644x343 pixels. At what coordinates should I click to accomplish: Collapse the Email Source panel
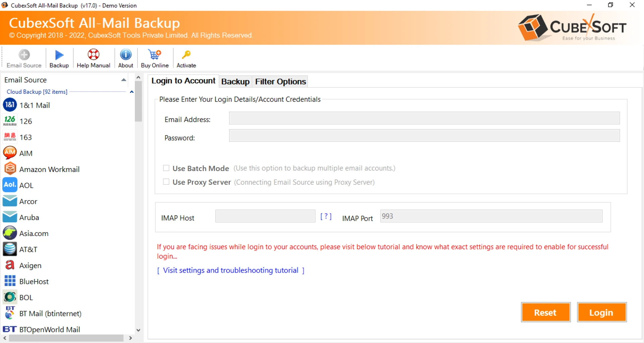click(123, 80)
